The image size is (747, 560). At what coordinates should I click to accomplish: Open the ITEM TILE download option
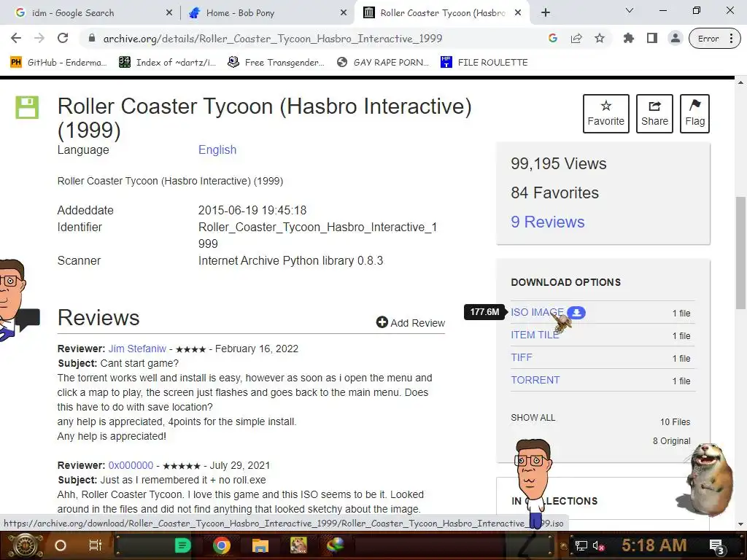tap(535, 335)
